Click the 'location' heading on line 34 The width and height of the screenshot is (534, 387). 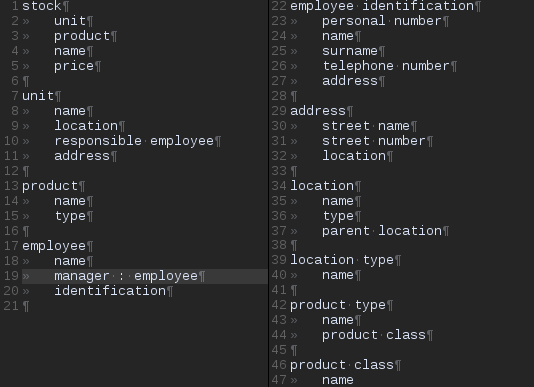pyautogui.click(x=322, y=186)
